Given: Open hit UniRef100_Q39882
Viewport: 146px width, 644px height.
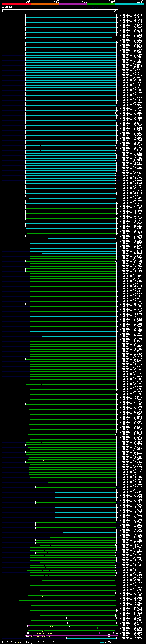Looking at the screenshot, I should tap(131, 37).
